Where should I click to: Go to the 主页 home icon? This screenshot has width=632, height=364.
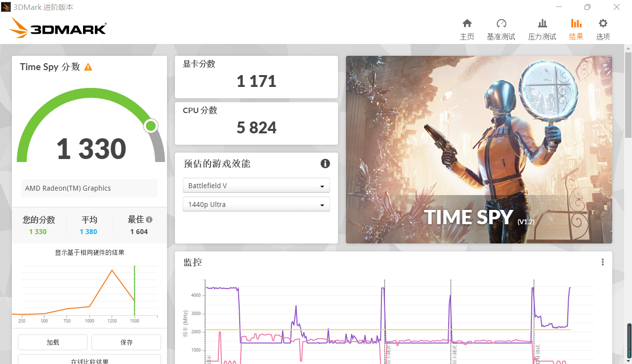[x=467, y=23]
